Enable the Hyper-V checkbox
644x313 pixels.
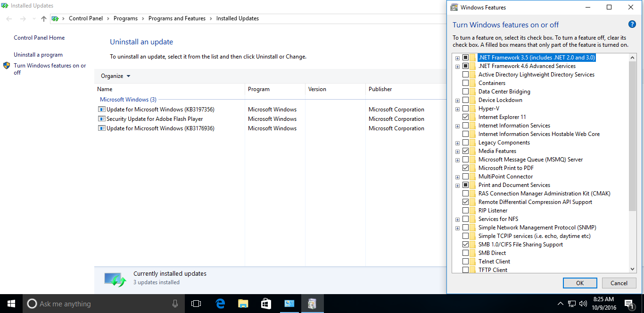(466, 109)
